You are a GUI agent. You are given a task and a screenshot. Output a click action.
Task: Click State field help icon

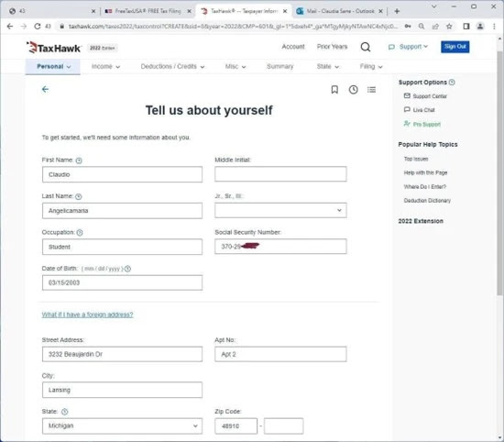pos(65,412)
